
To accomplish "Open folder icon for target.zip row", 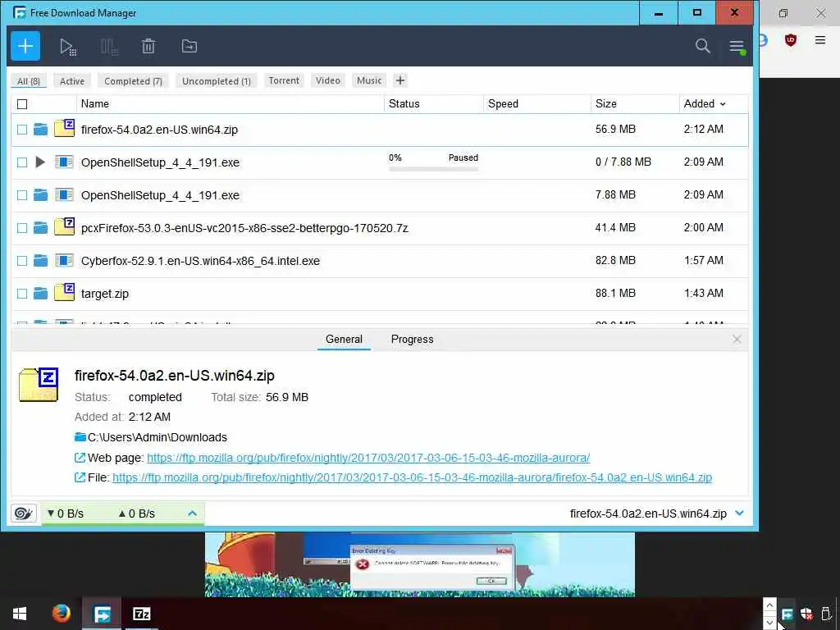I will (41, 294).
